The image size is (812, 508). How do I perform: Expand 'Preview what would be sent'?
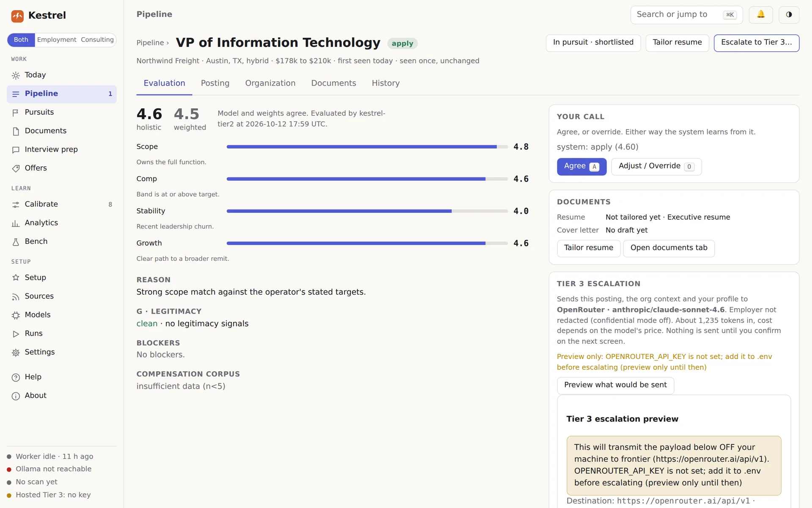coord(615,385)
